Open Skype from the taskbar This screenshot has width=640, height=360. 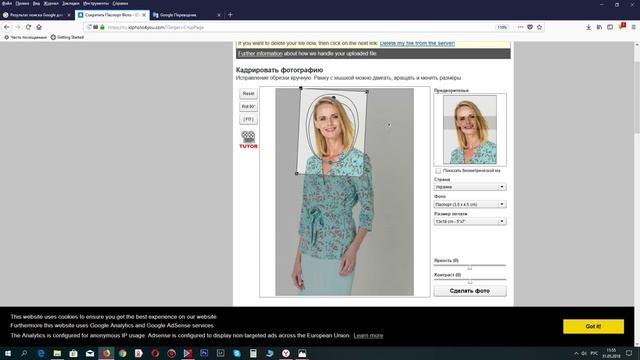point(237,353)
